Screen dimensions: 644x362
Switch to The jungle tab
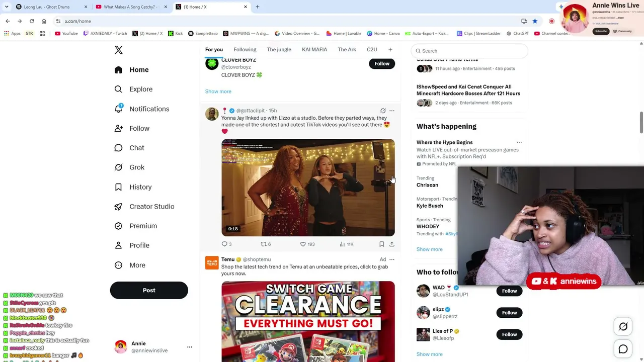(279, 49)
